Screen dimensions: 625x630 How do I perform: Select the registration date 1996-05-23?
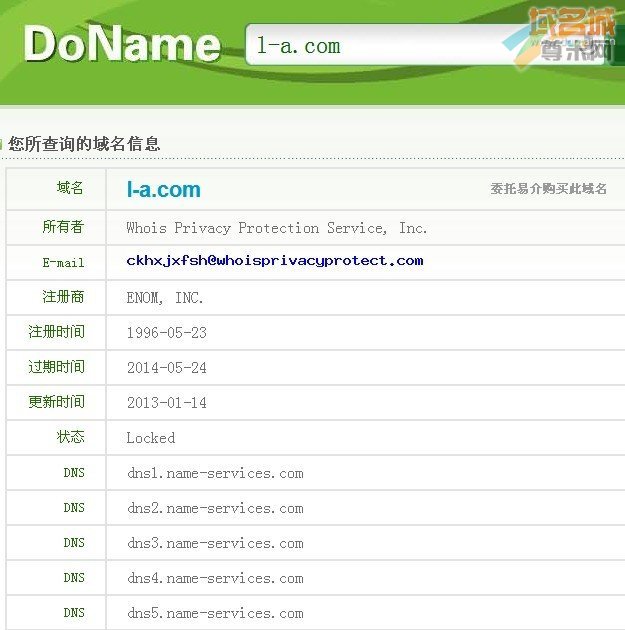(x=167, y=333)
